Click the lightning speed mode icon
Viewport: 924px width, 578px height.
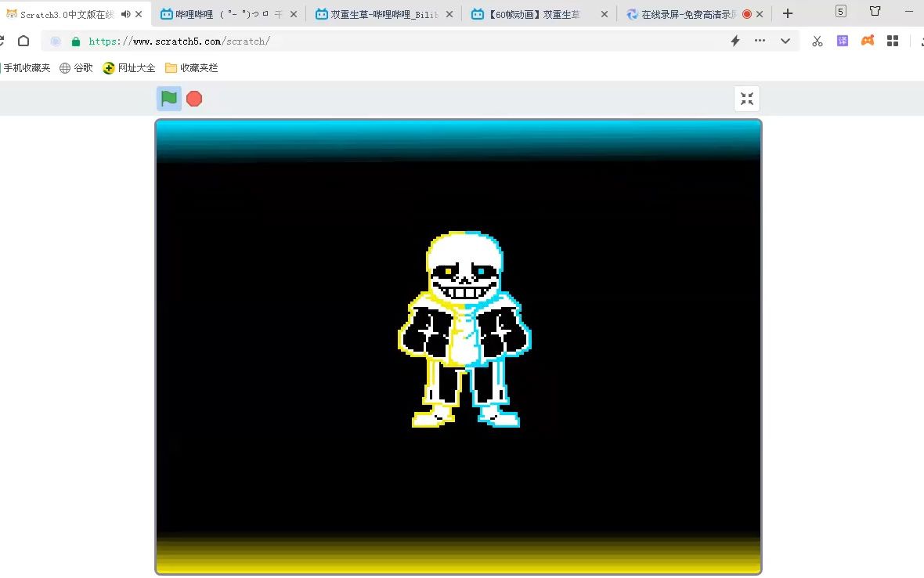pyautogui.click(x=735, y=41)
